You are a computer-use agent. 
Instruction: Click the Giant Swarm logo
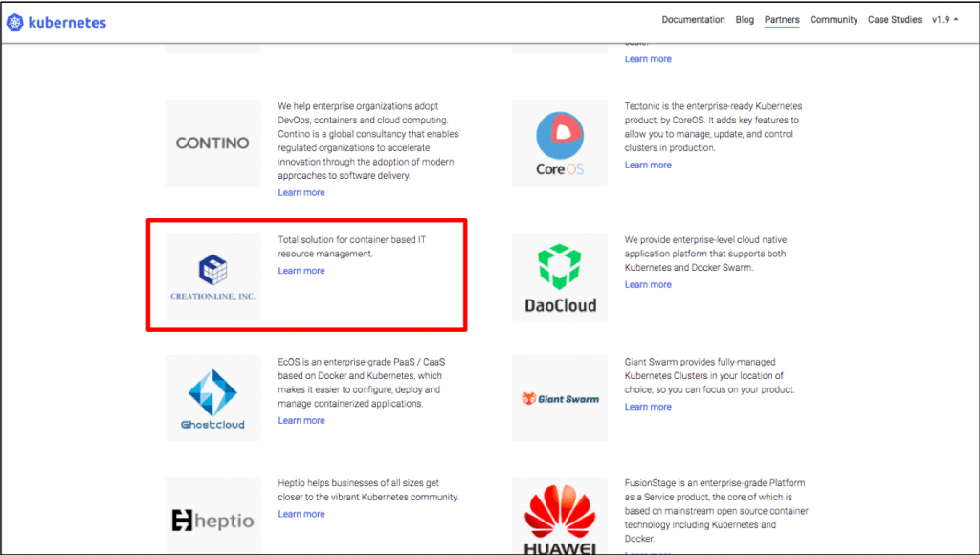(559, 398)
